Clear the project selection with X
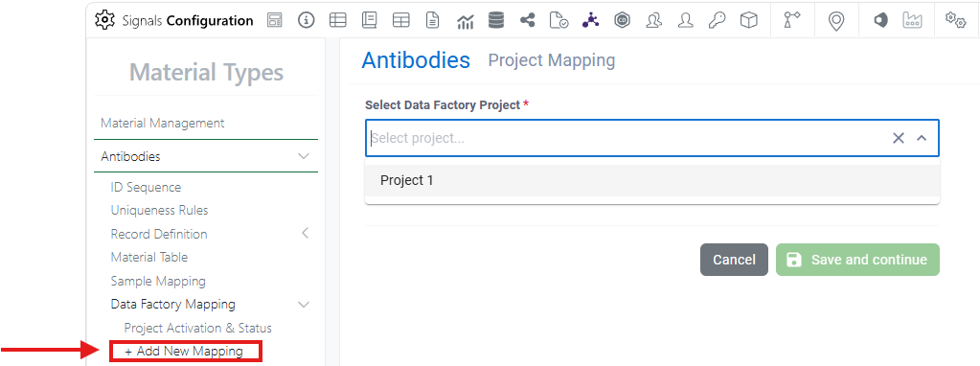 tap(899, 138)
